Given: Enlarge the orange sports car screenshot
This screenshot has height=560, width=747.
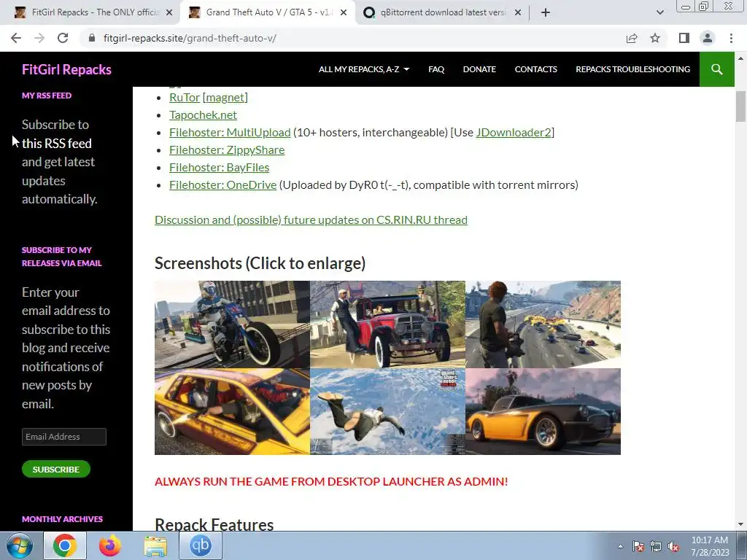Looking at the screenshot, I should (x=543, y=411).
